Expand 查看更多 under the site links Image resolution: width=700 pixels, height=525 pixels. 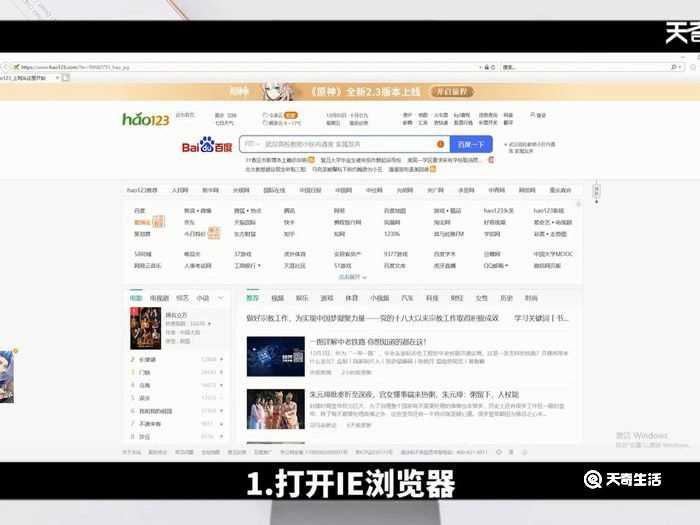[x=352, y=277]
